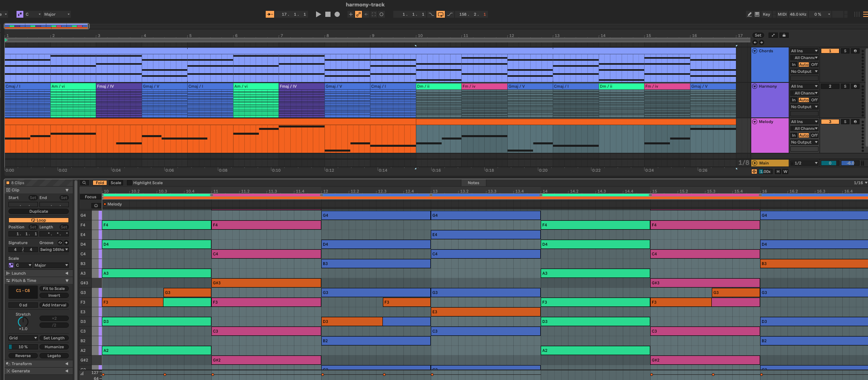Set Chords track monitor to Off
Screen dimensions: 868x380
814,65
